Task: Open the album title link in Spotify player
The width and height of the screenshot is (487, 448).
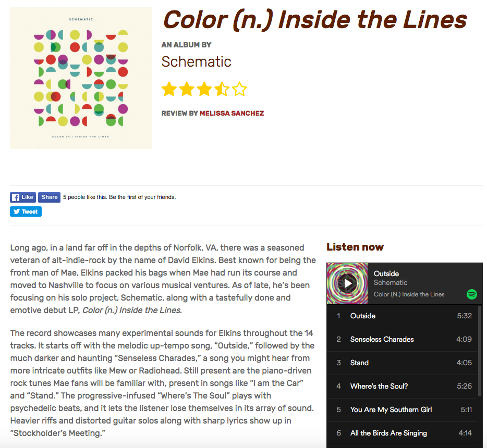Action: [x=409, y=294]
